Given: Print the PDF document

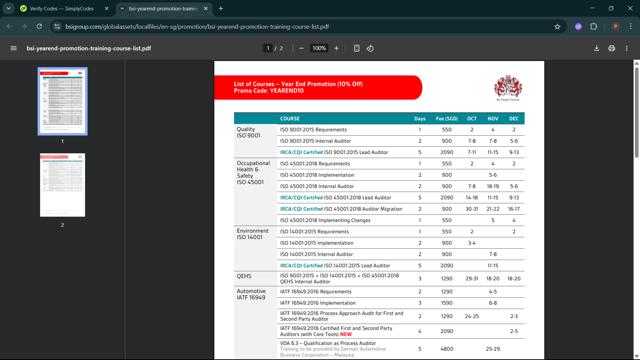Looking at the screenshot, I should [611, 48].
